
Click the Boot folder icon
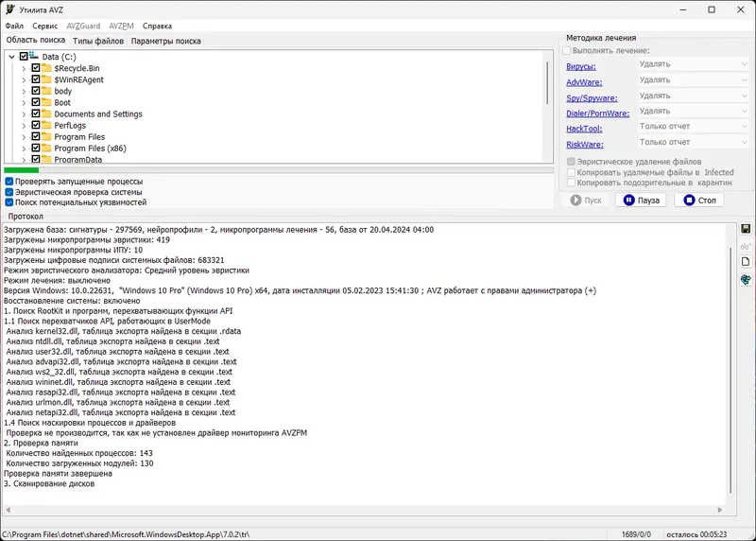coord(46,102)
